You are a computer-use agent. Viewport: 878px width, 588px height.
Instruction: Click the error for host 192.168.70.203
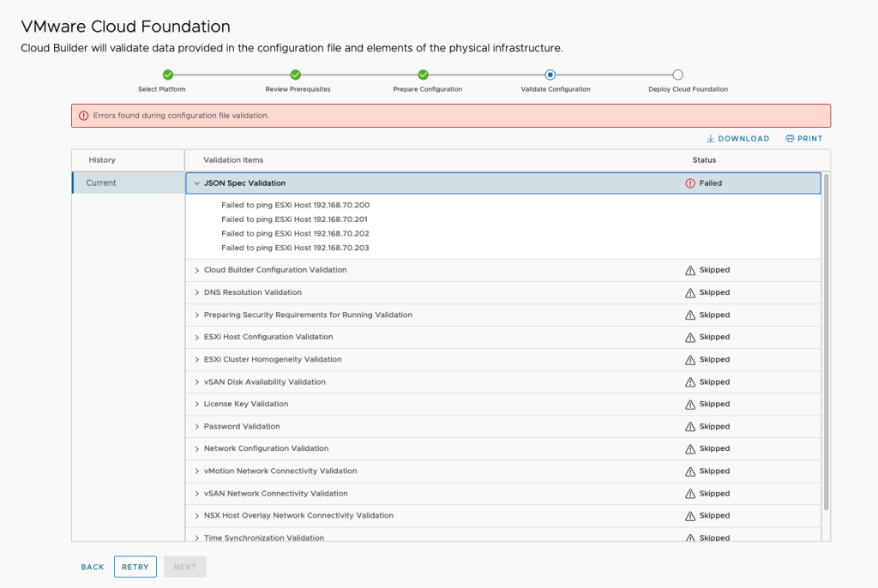tap(295, 248)
